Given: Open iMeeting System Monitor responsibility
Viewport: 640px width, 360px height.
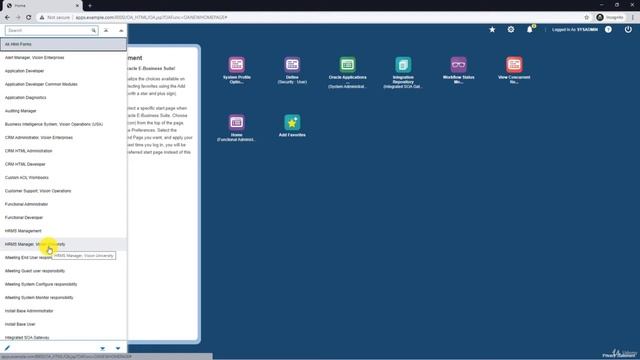Looking at the screenshot, I should point(63,298).
